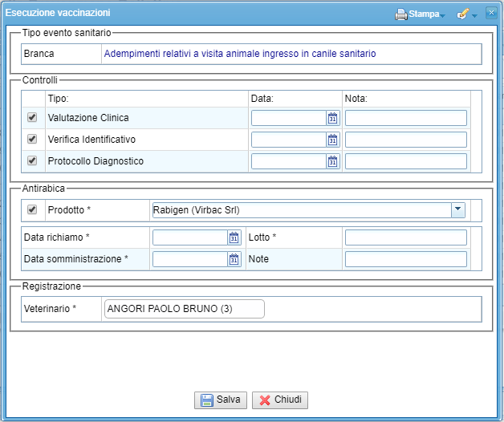Click the Data: column header
The height and width of the screenshot is (422, 504).
coord(262,99)
